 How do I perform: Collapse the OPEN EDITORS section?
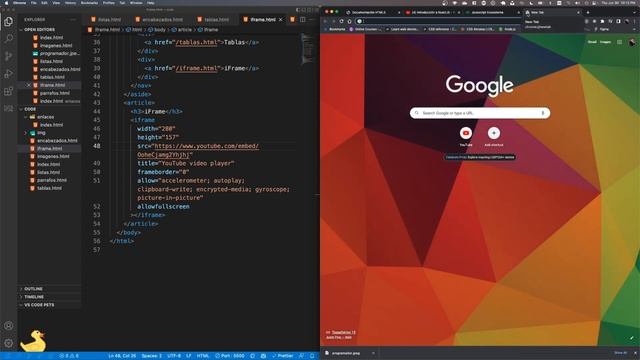click(39, 30)
